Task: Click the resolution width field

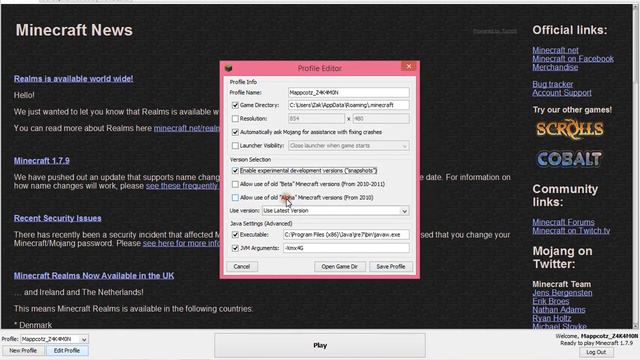Action: pyautogui.click(x=316, y=119)
